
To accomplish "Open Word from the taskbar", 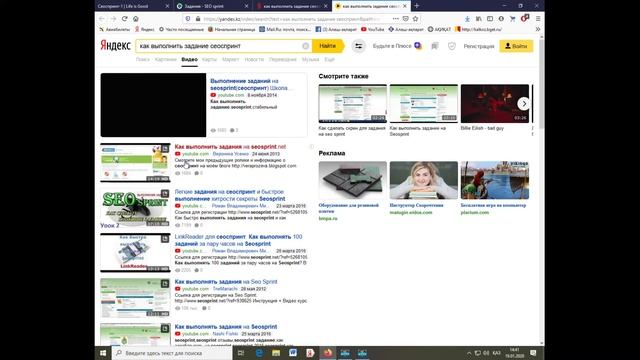I will pyautogui.click(x=293, y=353).
